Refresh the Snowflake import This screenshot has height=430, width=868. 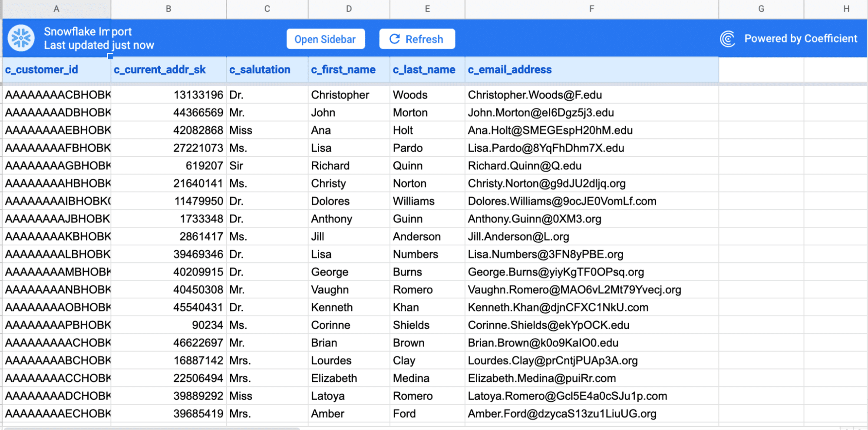point(417,39)
